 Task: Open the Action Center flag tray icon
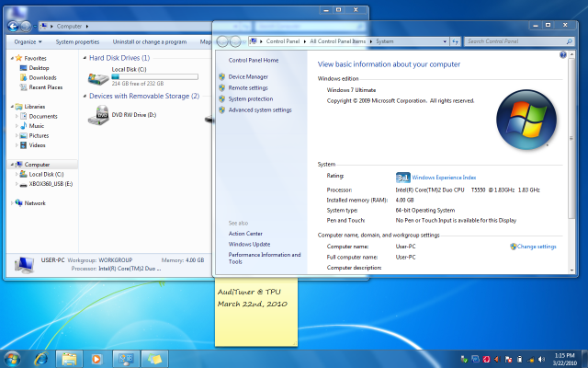pyautogui.click(x=508, y=360)
